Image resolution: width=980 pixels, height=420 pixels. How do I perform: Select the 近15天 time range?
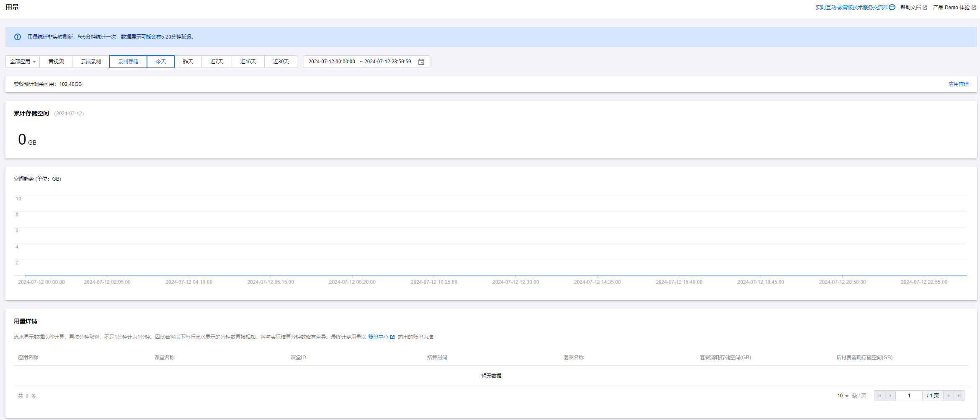click(x=248, y=62)
